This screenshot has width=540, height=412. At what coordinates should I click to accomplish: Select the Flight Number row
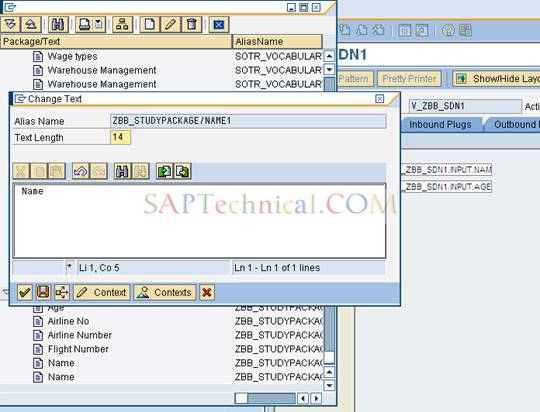[x=78, y=349]
